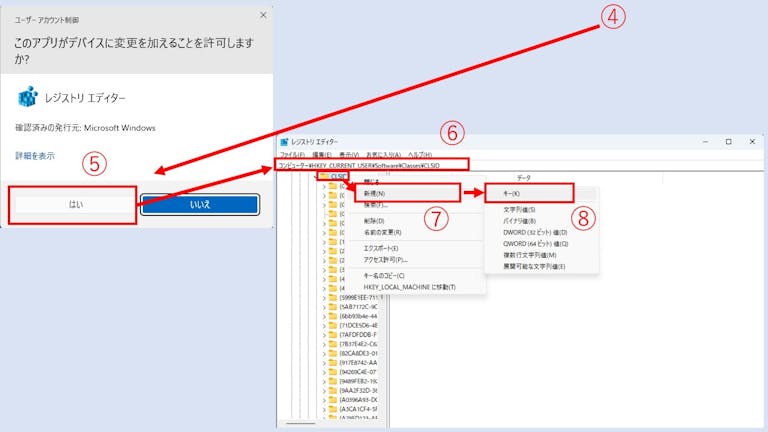Image resolution: width=768 pixels, height=432 pixels.
Task: Click the folder icon of {71DCE5D6-4E key
Action: point(333,325)
